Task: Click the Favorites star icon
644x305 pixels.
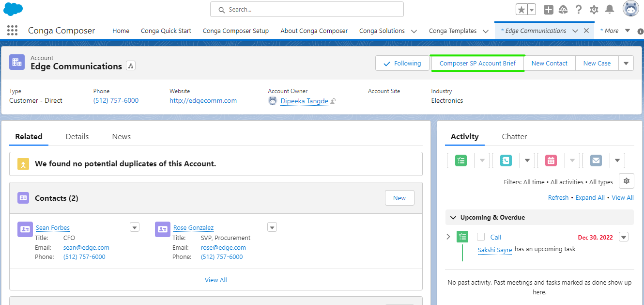Action: [x=521, y=10]
